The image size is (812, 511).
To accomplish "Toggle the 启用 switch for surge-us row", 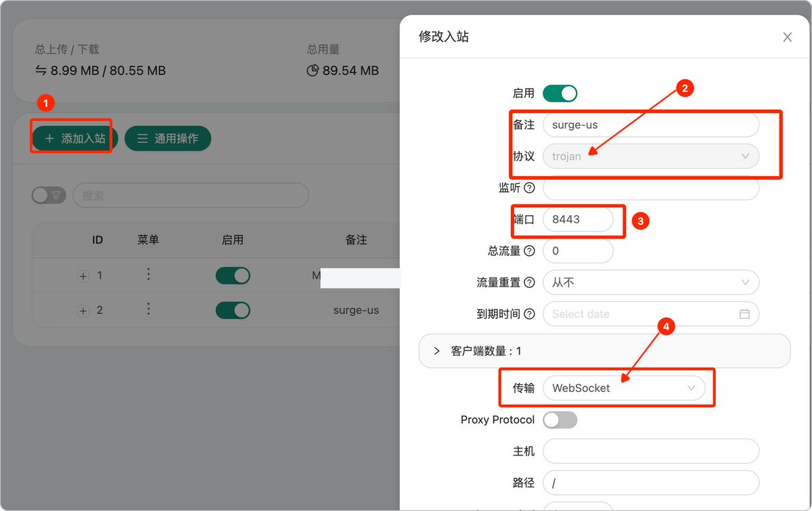I will [233, 310].
